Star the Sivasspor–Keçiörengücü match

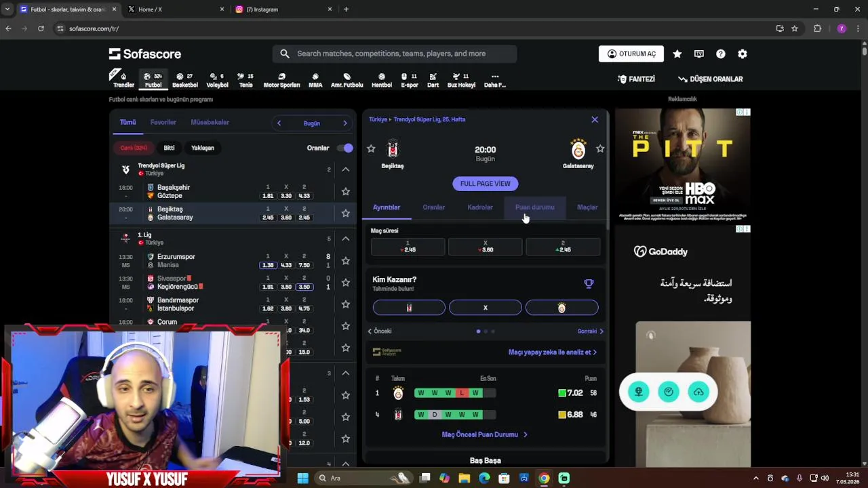point(345,283)
